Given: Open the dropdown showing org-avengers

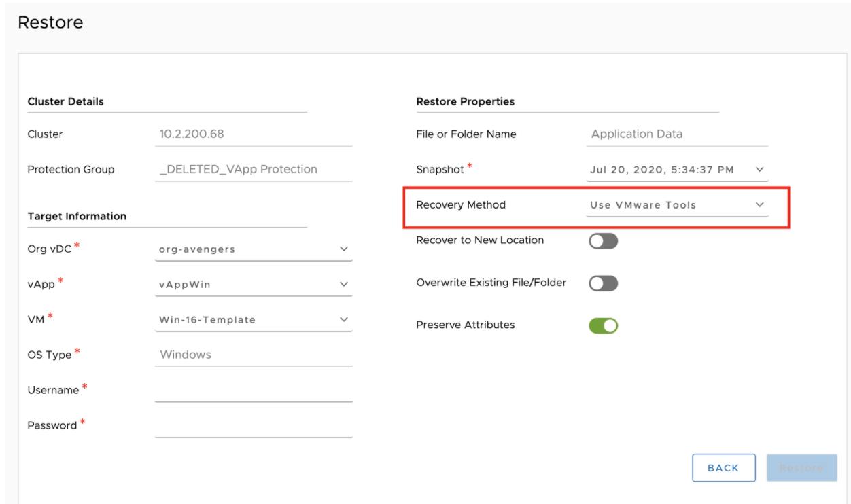Looking at the screenshot, I should click(x=253, y=249).
